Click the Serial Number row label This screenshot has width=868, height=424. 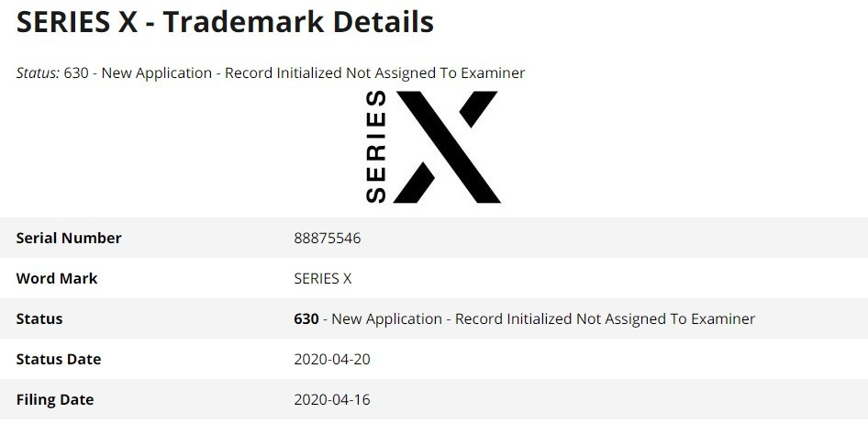pyautogui.click(x=69, y=238)
